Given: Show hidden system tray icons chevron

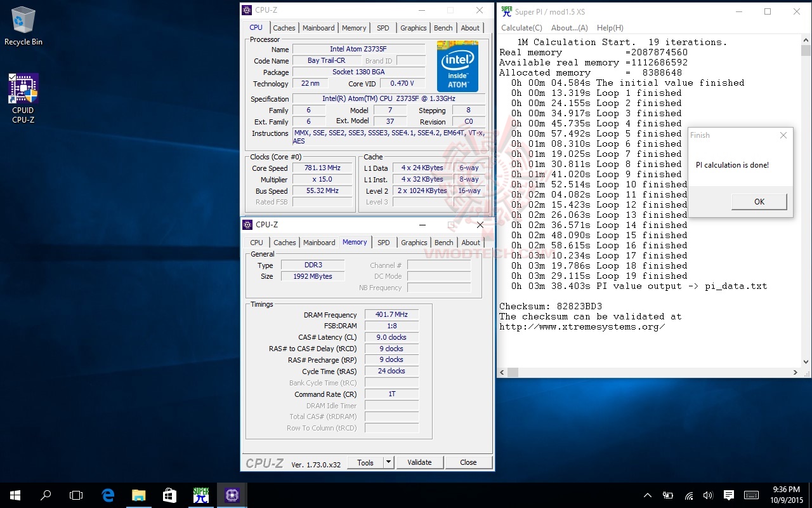Looking at the screenshot, I should 647,495.
